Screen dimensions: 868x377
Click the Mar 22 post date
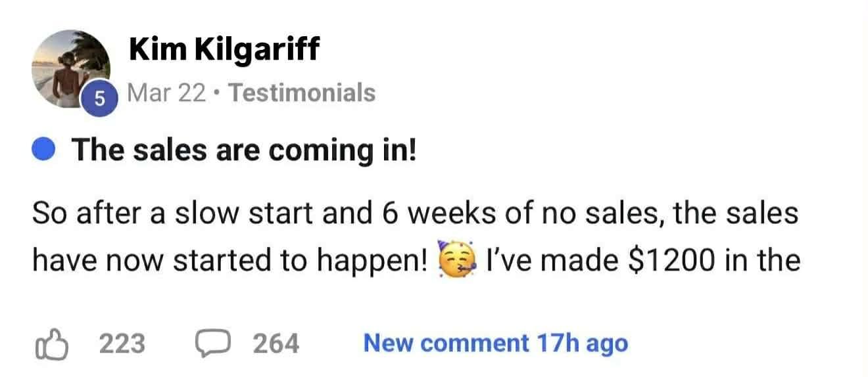(166, 93)
